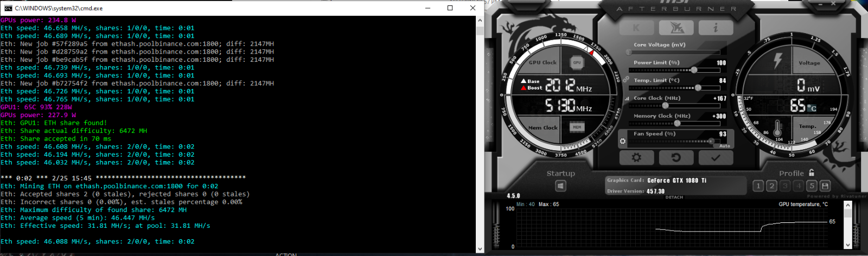The width and height of the screenshot is (868, 256).
Task: Toggle the Profile lock padlock
Action: [x=812, y=172]
